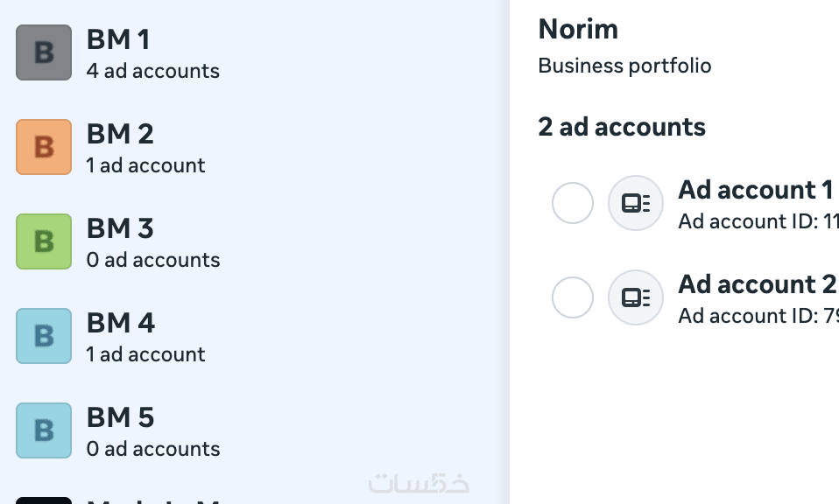Click the Ad account 1 icon

(x=636, y=203)
